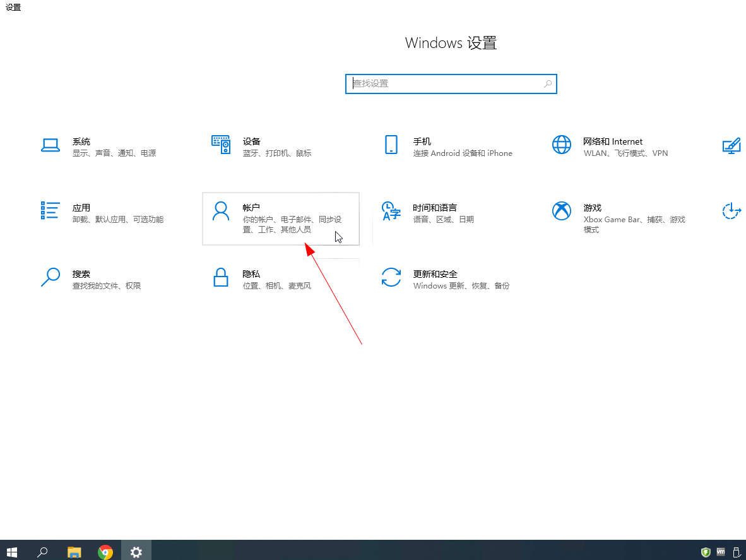Open File Explorer from the taskbar

coord(74,552)
